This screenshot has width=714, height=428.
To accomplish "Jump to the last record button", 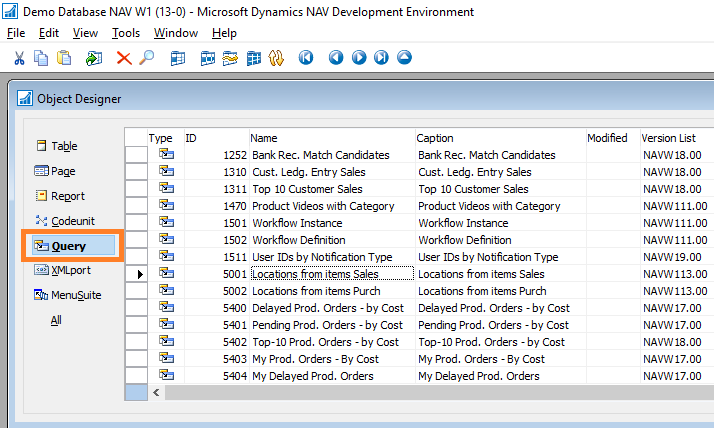I will 382,57.
